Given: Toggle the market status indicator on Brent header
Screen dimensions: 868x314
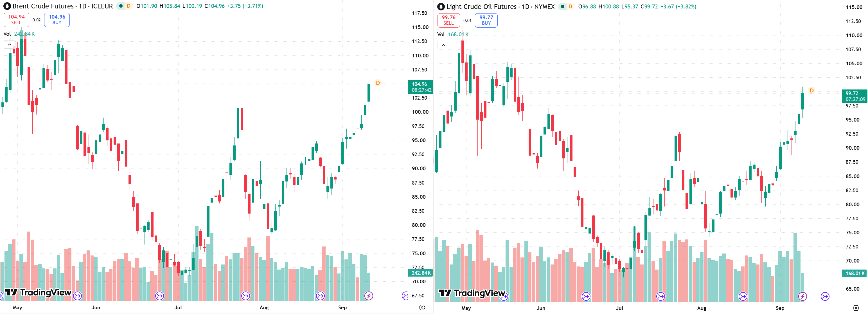Looking at the screenshot, I should coord(121,6).
